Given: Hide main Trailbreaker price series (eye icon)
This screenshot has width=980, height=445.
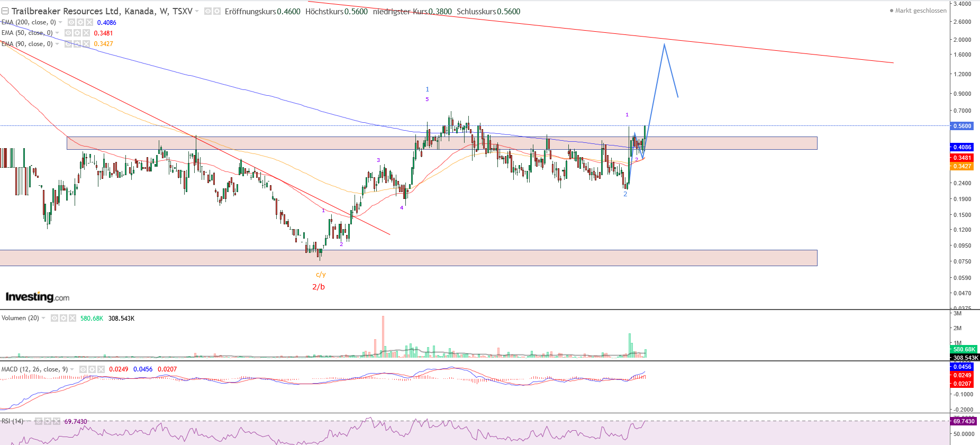Looking at the screenshot, I should pyautogui.click(x=208, y=11).
